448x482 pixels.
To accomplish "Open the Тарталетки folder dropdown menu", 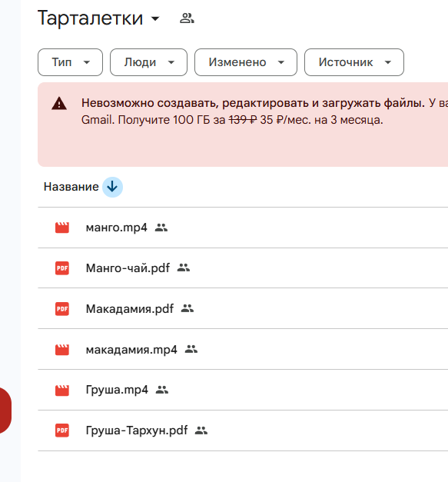I will click(155, 18).
